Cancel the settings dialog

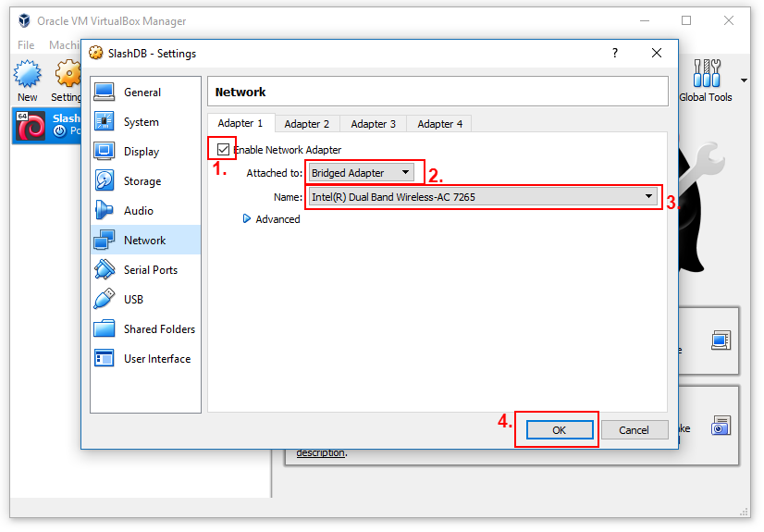[x=634, y=430]
